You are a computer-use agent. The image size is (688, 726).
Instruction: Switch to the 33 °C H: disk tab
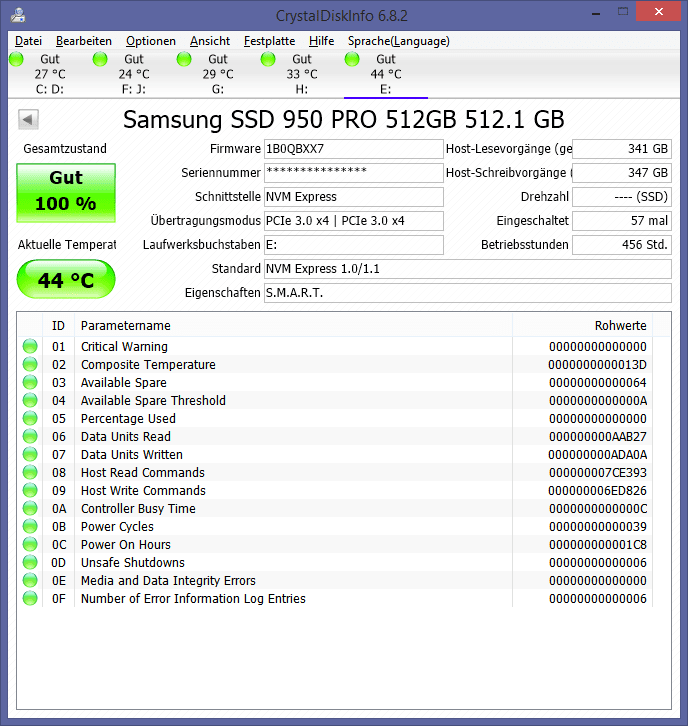pos(302,74)
